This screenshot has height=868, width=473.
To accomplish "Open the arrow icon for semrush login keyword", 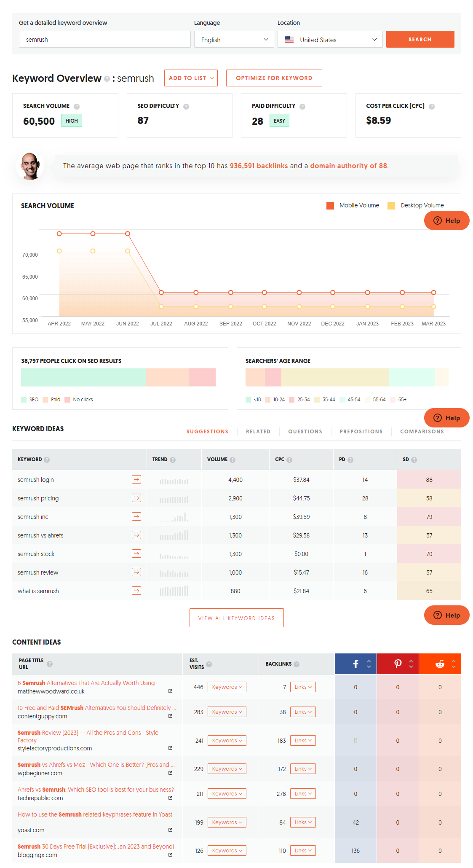I will click(x=136, y=479).
